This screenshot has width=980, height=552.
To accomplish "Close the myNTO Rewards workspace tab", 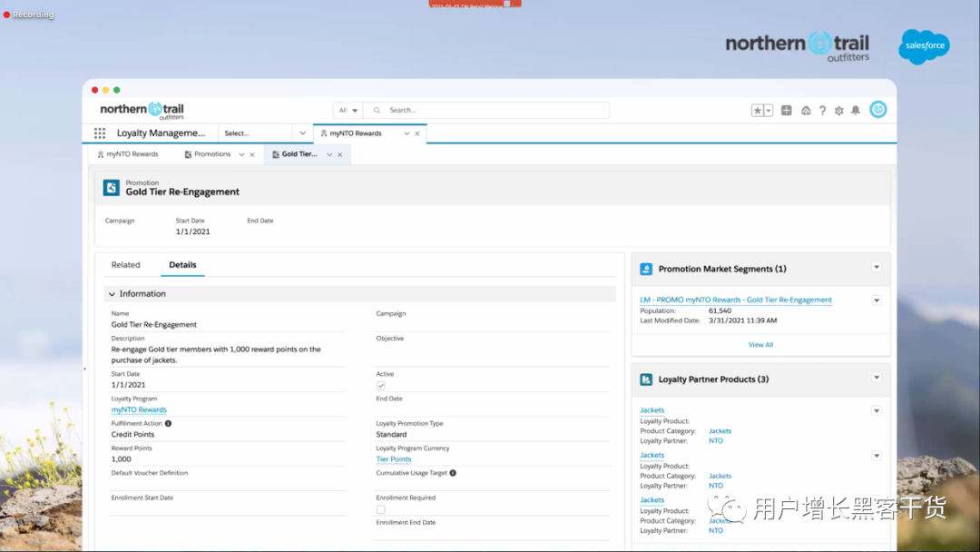I will coord(417,133).
